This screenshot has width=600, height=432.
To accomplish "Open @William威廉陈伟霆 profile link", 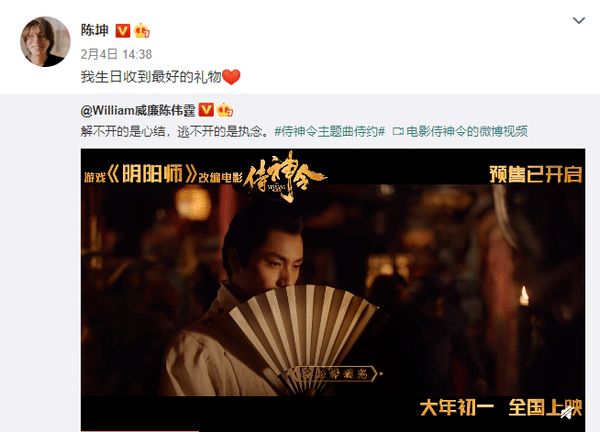I will point(138,111).
